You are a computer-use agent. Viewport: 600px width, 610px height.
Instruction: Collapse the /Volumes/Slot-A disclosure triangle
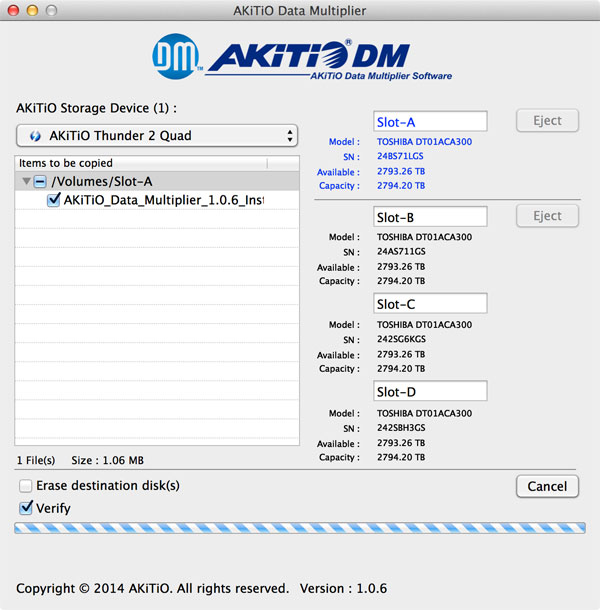(25, 182)
